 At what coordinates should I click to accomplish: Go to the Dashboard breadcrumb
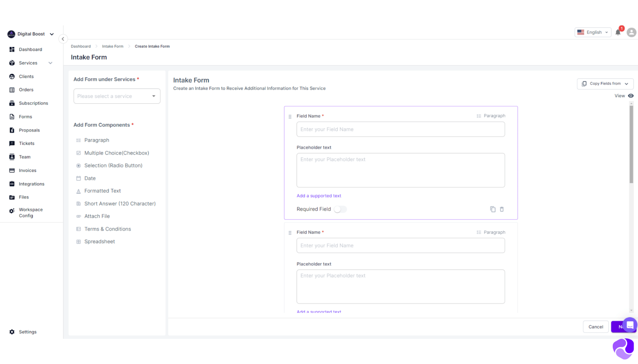click(x=81, y=46)
